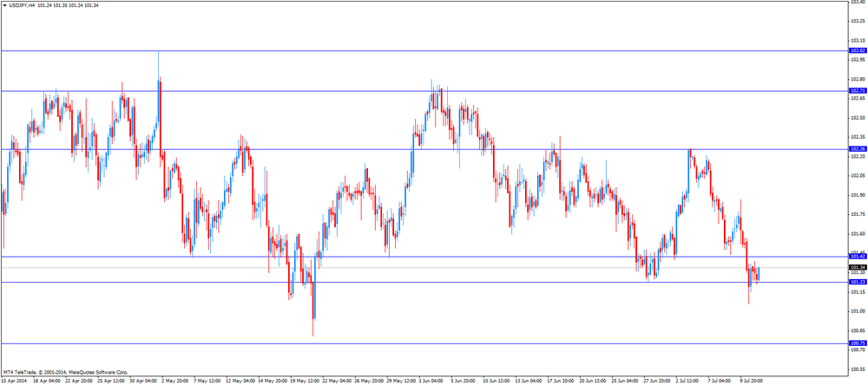Screen dimensions: 868x385
Task: Click the 103.40 price scale value
Action: coord(858,3)
